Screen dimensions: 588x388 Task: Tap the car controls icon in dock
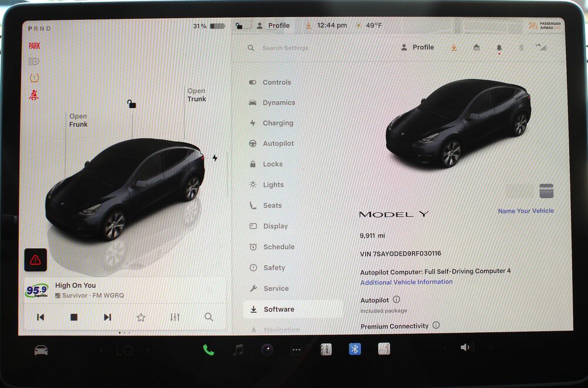point(41,350)
